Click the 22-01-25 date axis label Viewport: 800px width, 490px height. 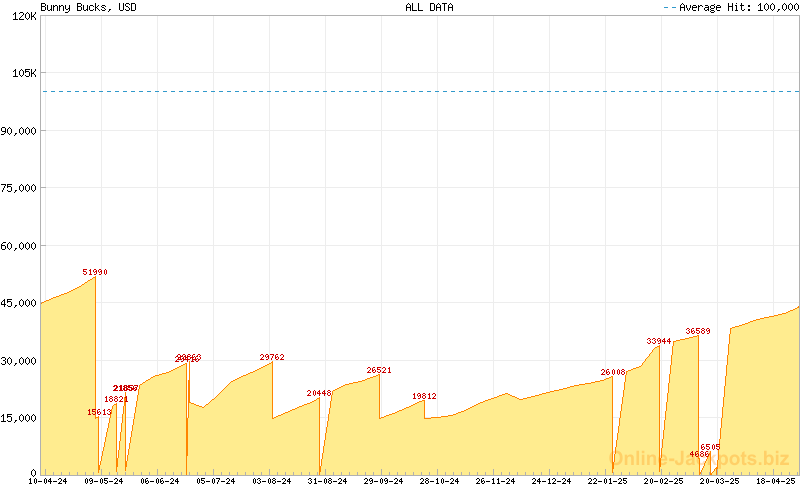coord(607,481)
